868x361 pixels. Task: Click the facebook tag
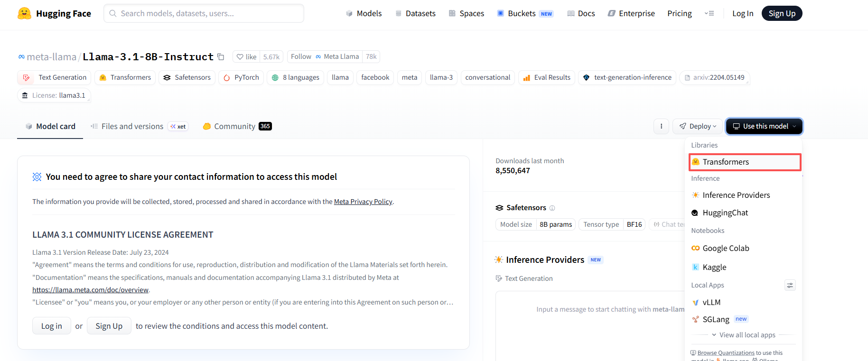click(375, 77)
